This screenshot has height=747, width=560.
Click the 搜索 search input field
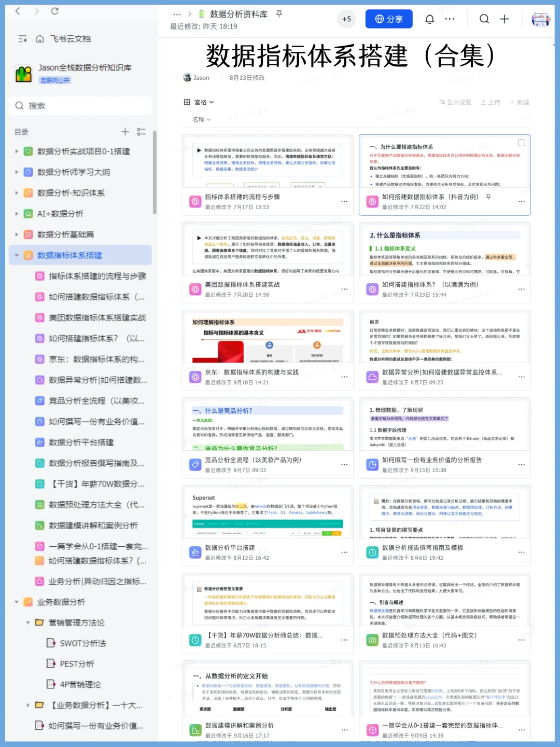[x=80, y=106]
